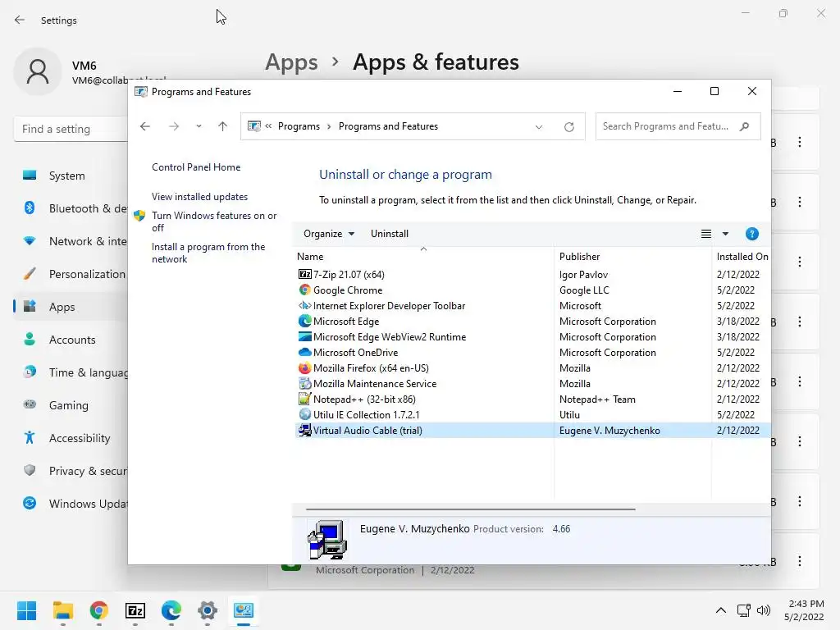Click the VM6 user profile avatar
Viewport: 840px width, 630px height.
(x=38, y=71)
